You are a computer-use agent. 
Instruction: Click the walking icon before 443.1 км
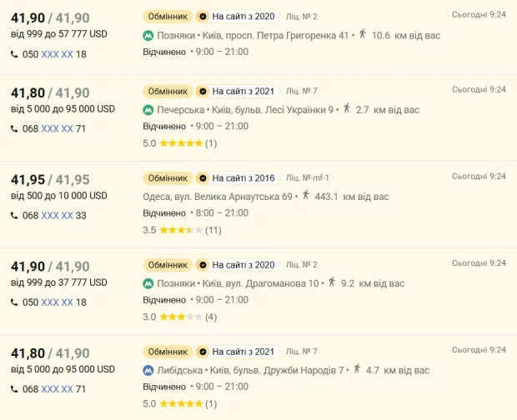[306, 196]
